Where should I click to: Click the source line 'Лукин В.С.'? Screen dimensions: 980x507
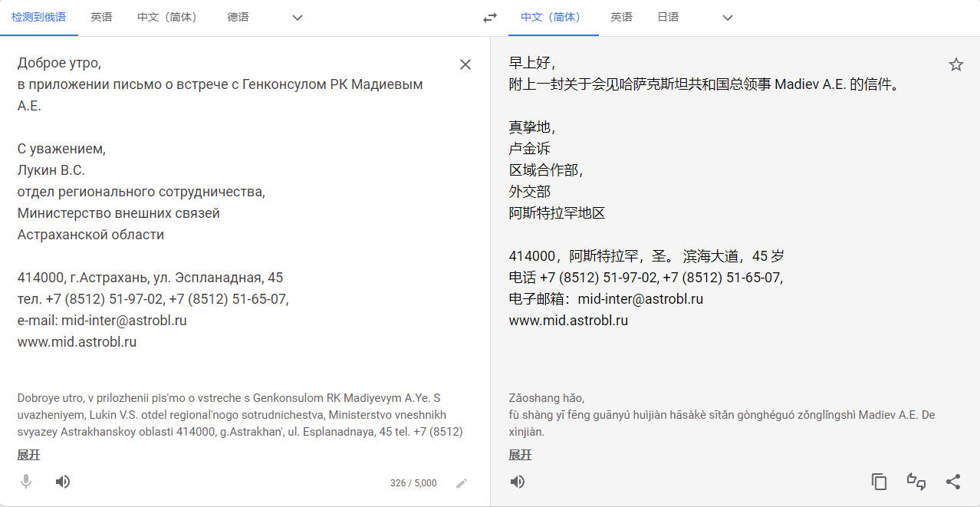point(51,170)
